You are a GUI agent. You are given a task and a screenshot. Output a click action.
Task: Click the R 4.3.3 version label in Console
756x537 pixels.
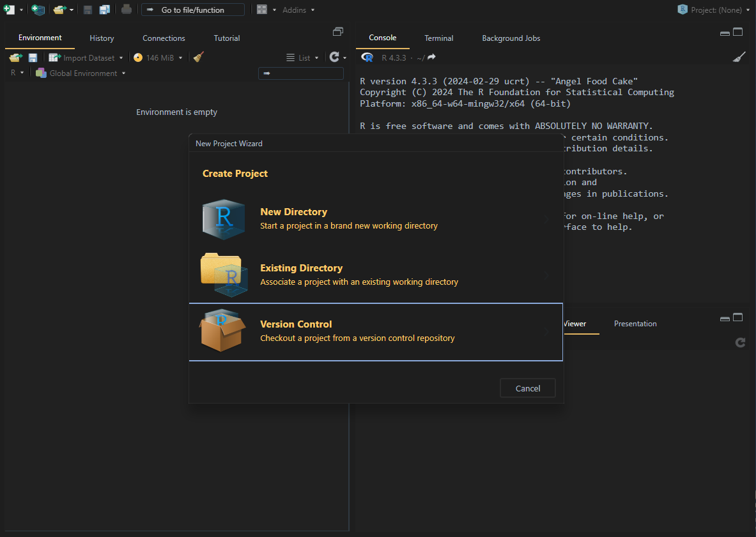click(394, 58)
